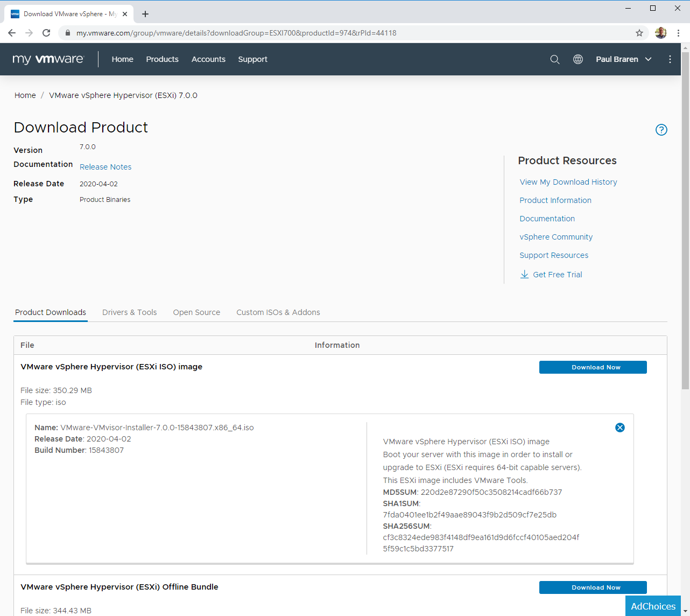Open the Release Notes link
The width and height of the screenshot is (690, 616).
(105, 167)
